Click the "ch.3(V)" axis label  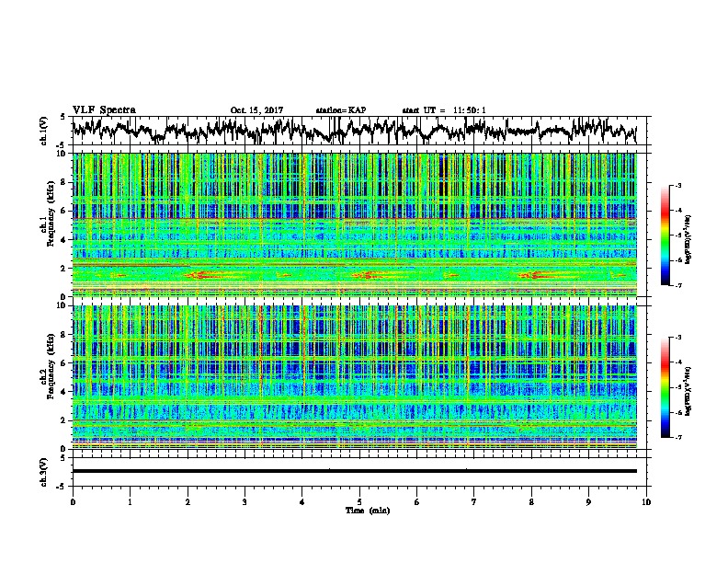tap(43, 472)
